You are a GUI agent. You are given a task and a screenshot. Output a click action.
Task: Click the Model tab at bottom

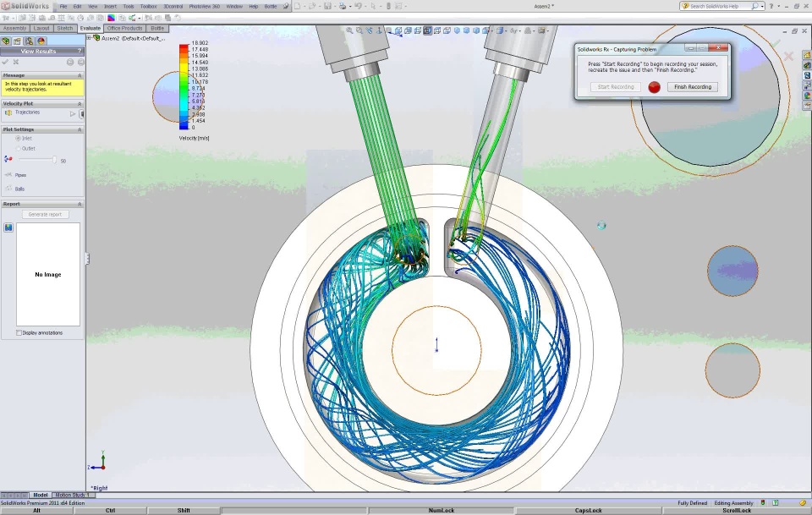[40, 496]
